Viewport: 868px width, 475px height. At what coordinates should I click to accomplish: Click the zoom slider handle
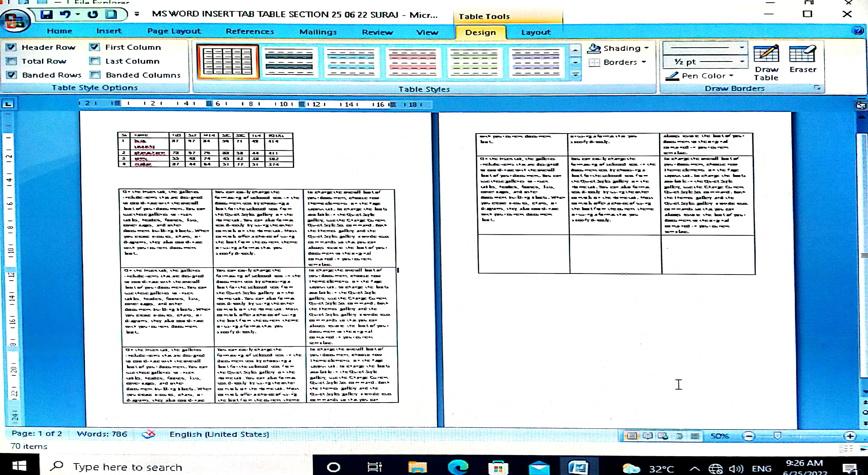(x=777, y=436)
